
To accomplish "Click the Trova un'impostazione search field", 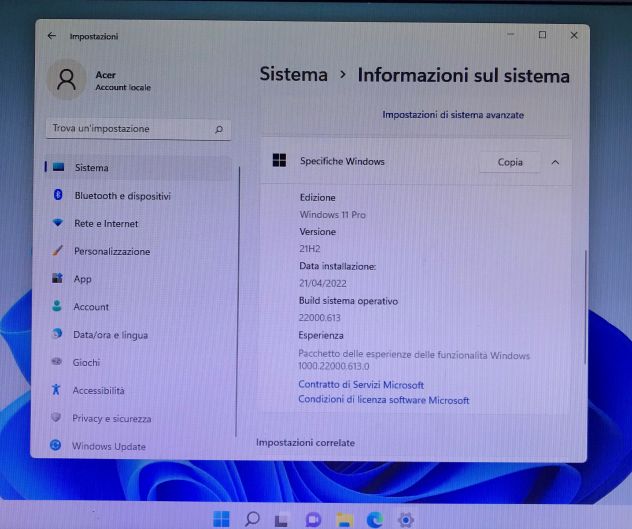I will pos(138,129).
